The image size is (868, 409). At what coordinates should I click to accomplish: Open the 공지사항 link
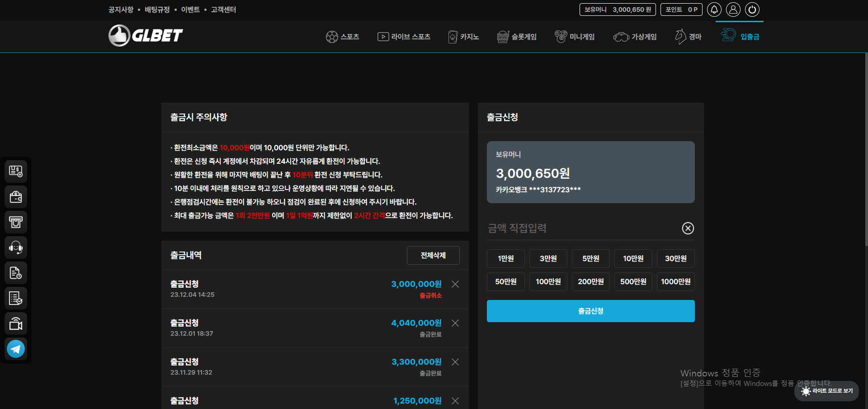pos(121,10)
